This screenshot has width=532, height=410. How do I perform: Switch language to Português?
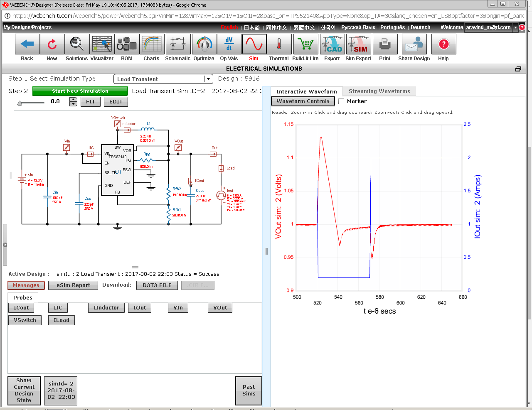[x=392, y=27]
